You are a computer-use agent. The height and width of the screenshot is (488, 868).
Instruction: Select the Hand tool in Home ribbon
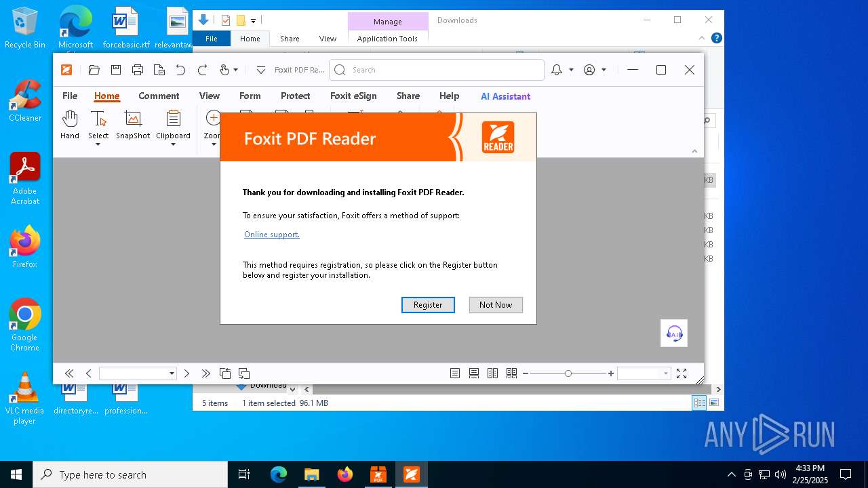point(70,125)
